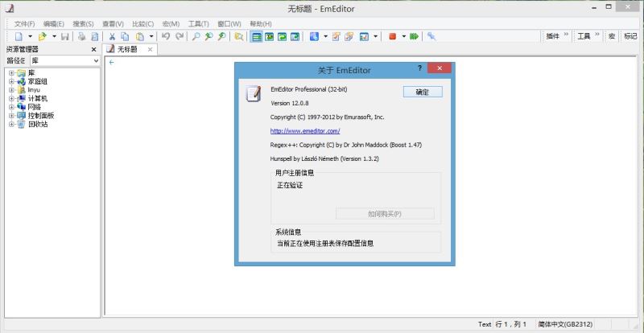The image size is (644, 333).
Task: Click the Paste clipboard icon
Action: [139, 36]
